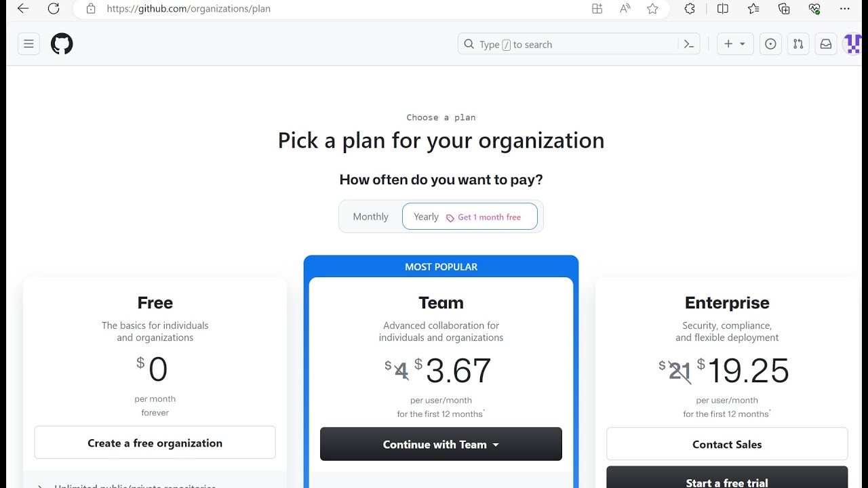This screenshot has width=868, height=488.
Task: Focus the Type / to search box
Action: tap(579, 44)
